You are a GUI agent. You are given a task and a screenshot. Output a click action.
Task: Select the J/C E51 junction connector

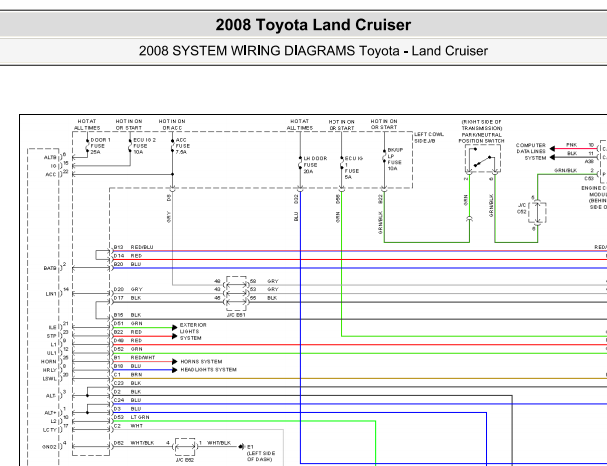(236, 290)
